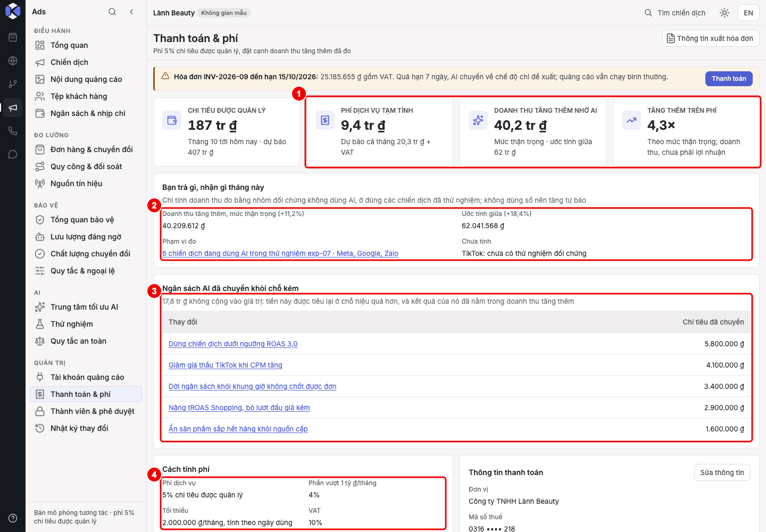Screen dimensions: 766x532
Task: Select 'Thử nghiệm' in the sidebar
Action: tap(86, 324)
